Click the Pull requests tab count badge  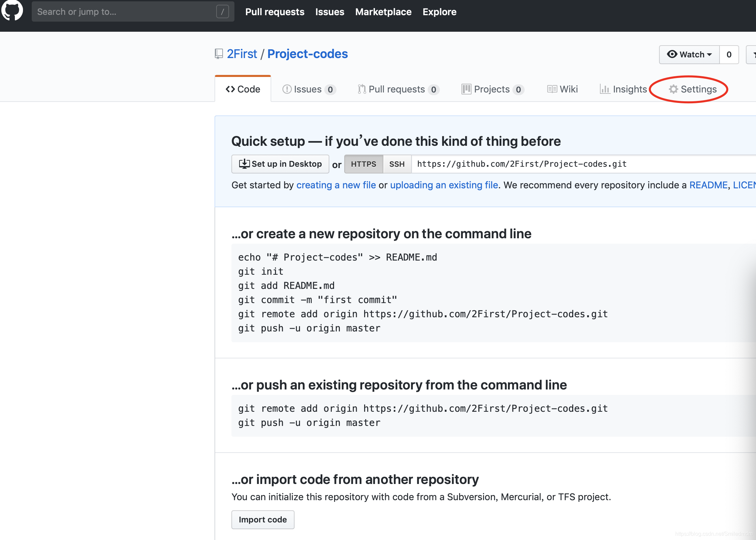tap(433, 89)
